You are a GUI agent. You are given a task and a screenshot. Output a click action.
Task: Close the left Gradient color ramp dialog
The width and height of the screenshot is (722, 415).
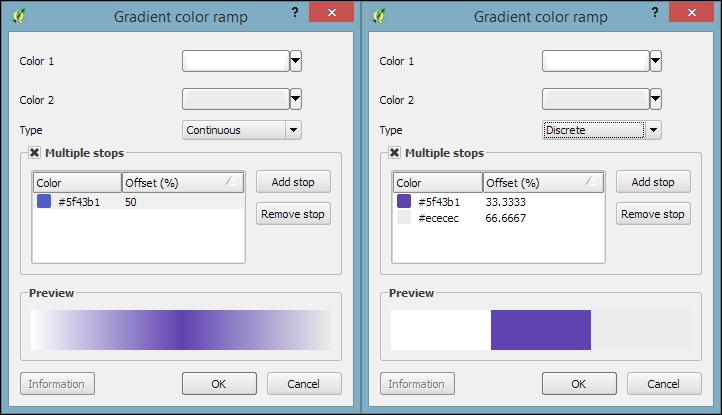332,12
